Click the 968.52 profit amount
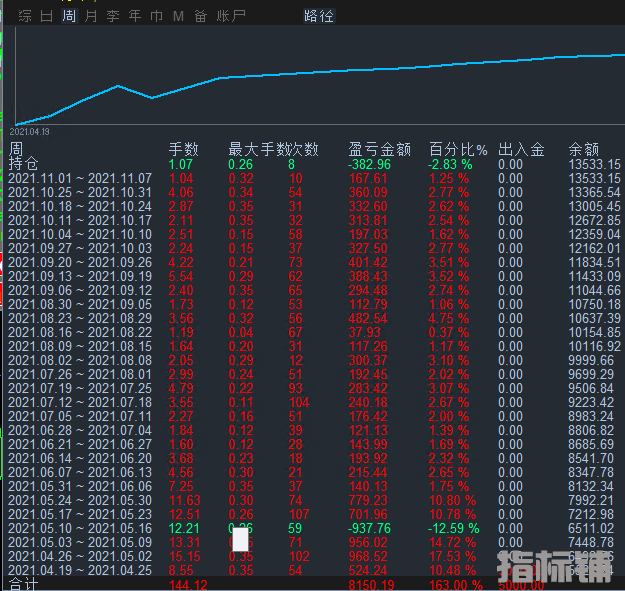Viewport: 625px width, 591px height. pyautogui.click(x=368, y=556)
